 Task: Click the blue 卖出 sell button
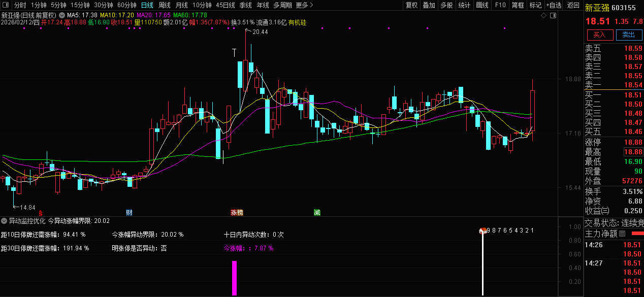click(x=629, y=35)
